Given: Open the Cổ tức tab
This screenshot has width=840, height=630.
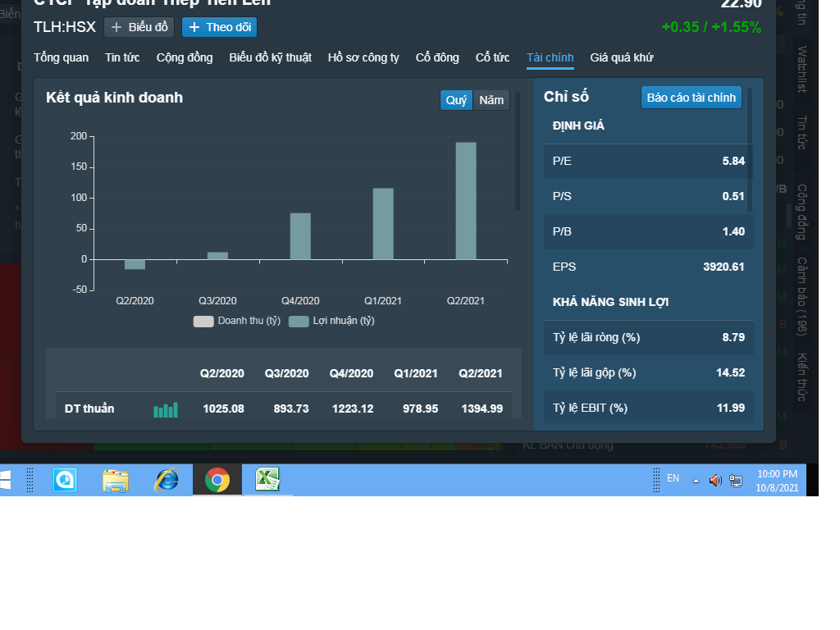Looking at the screenshot, I should click(x=492, y=58).
